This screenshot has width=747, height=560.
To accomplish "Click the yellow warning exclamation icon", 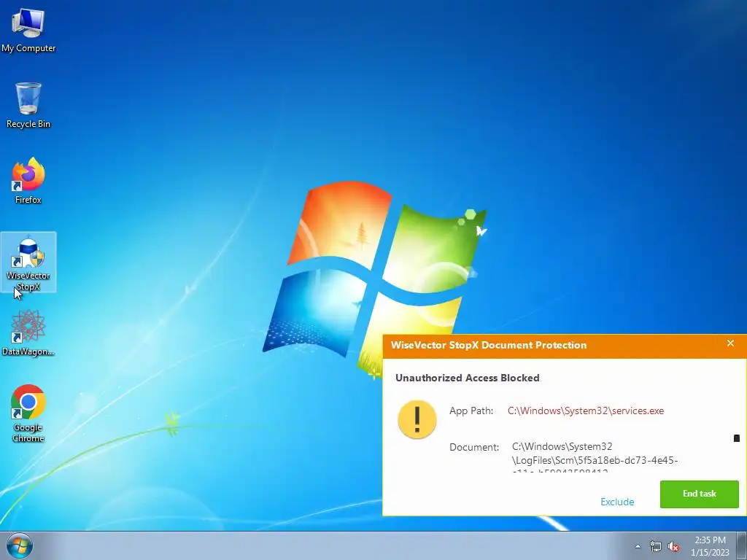I will [x=417, y=419].
